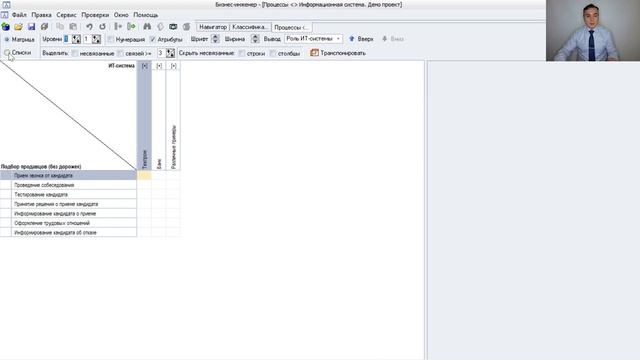Click the grayed down arrow icon
The width and height of the screenshot is (640, 360).
click(x=384, y=39)
